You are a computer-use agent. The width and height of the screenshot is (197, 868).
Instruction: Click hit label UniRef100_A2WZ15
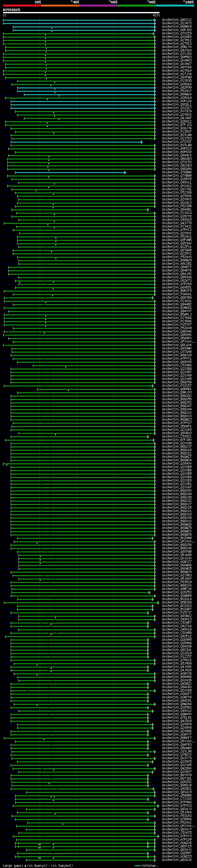click(x=176, y=856)
